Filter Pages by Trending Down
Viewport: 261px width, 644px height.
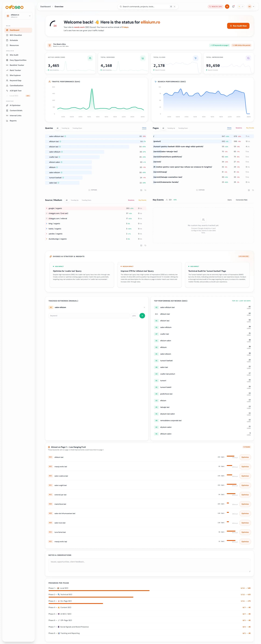click(183, 128)
